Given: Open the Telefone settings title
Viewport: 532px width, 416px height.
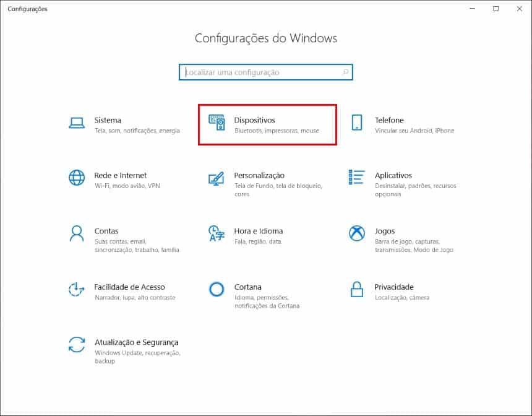Looking at the screenshot, I should [389, 120].
